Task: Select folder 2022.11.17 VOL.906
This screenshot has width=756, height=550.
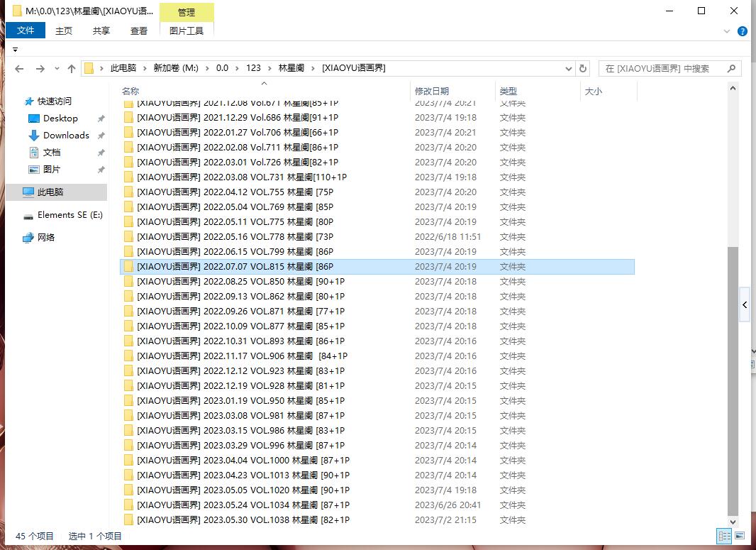Action: pyautogui.click(x=377, y=356)
